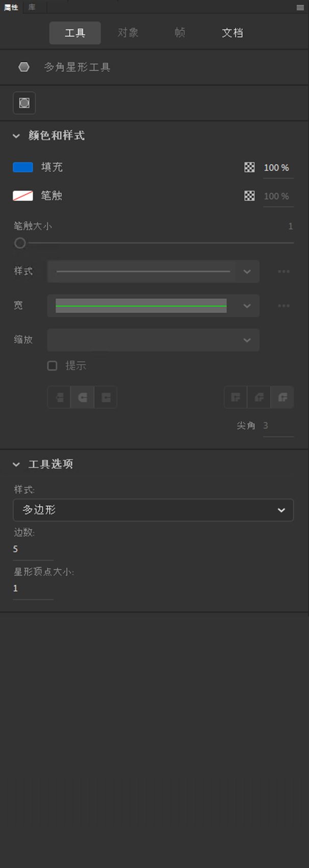Select the bevel join icon
309x868 pixels.
tap(282, 397)
